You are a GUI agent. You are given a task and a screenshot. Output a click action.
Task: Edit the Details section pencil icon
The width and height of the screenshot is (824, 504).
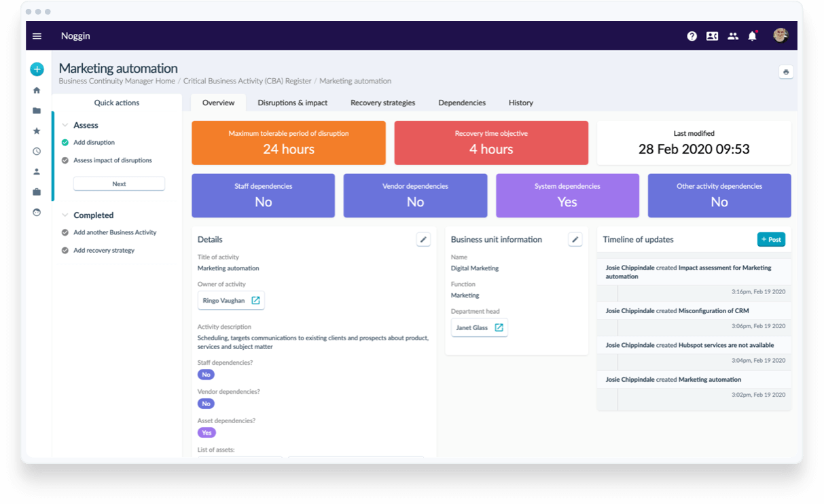423,239
